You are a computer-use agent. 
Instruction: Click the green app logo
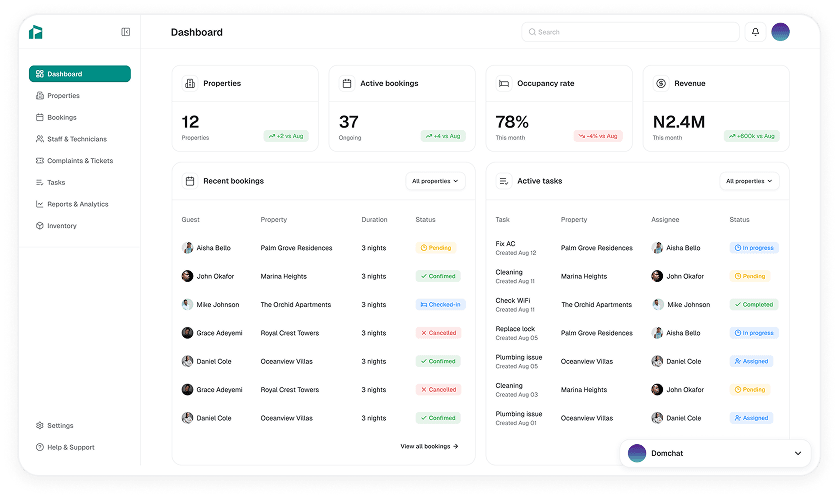click(x=35, y=32)
